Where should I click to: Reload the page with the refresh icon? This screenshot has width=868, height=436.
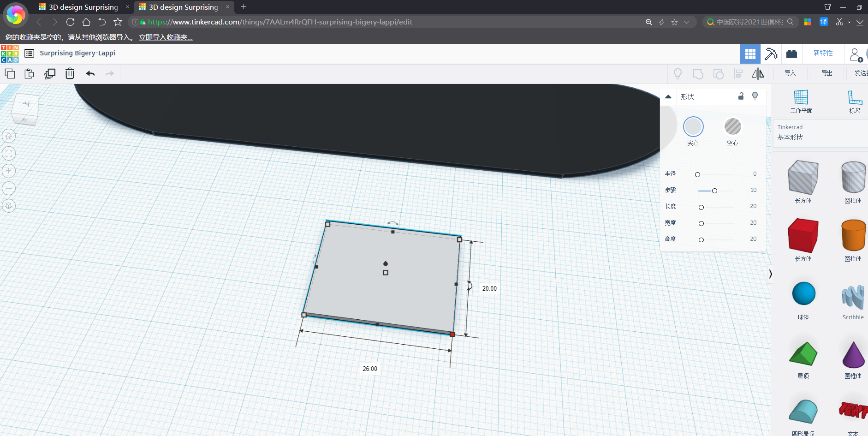pos(70,22)
